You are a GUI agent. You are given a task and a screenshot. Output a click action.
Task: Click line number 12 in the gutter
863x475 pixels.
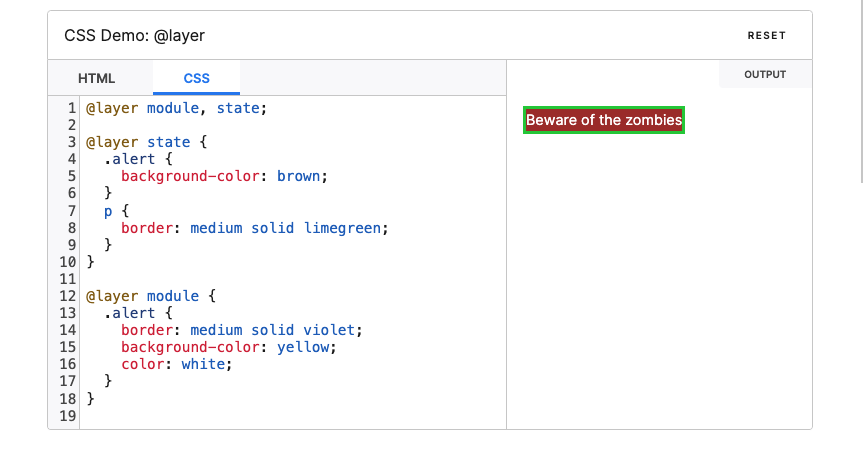67,296
